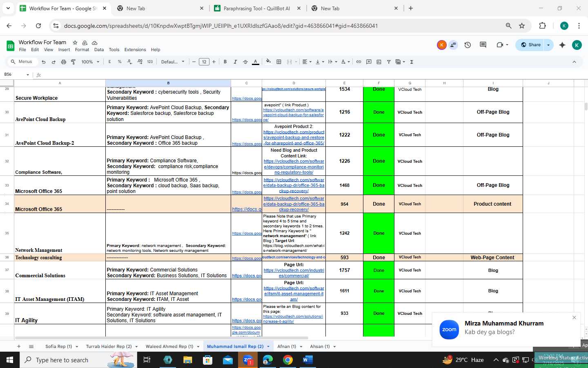
Task: Open the Muhammad Ismail Rep (2) tab menu arrow
Action: [x=268, y=347]
